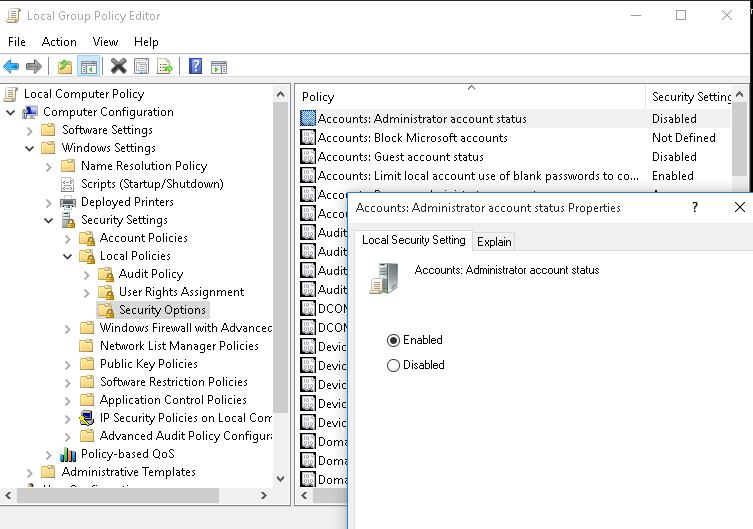Select Accounts: Guest account status policy

(400, 157)
